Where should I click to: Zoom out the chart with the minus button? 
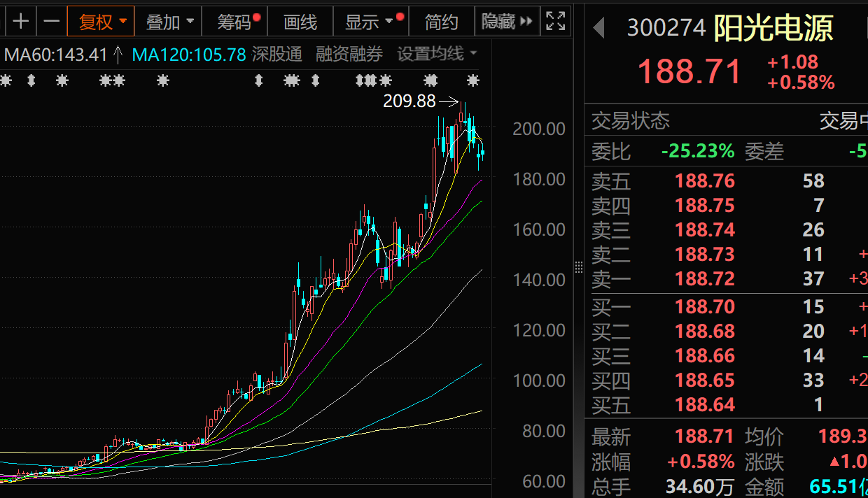coord(51,21)
